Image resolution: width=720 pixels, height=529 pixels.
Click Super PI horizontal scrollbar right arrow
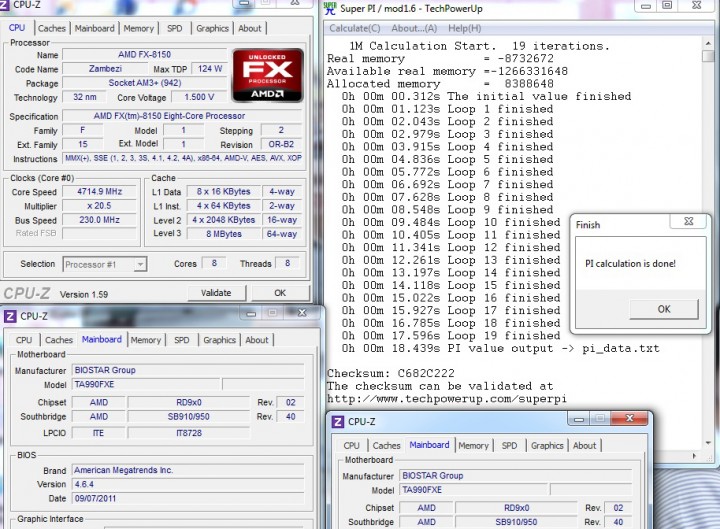pyautogui.click(x=694, y=456)
